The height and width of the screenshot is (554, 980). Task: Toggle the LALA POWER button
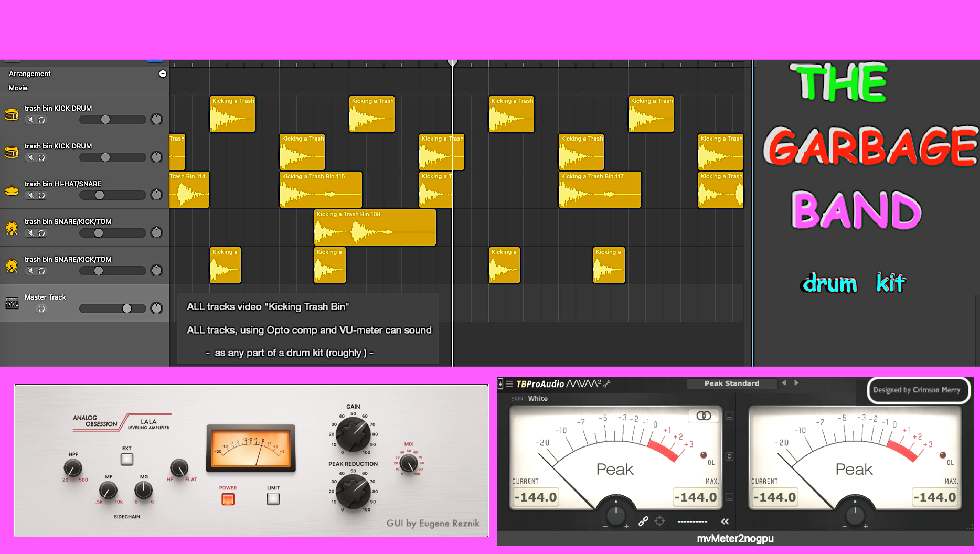click(228, 499)
